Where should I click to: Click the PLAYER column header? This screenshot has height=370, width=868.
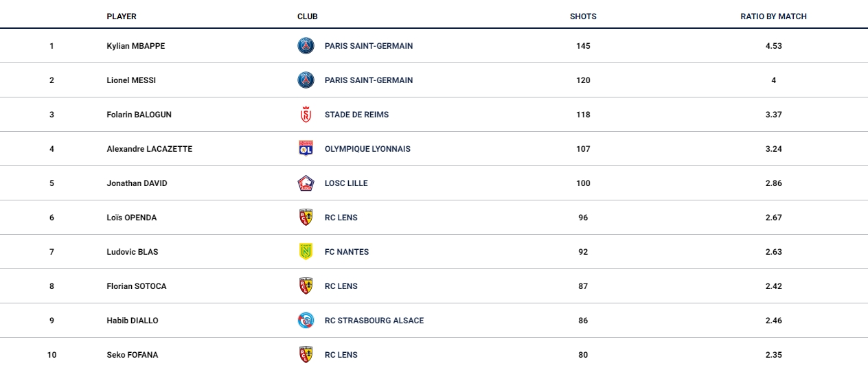pos(122,16)
